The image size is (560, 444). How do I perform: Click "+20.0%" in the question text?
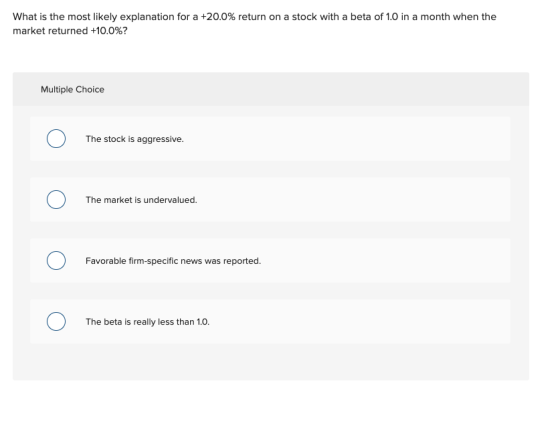click(218, 17)
